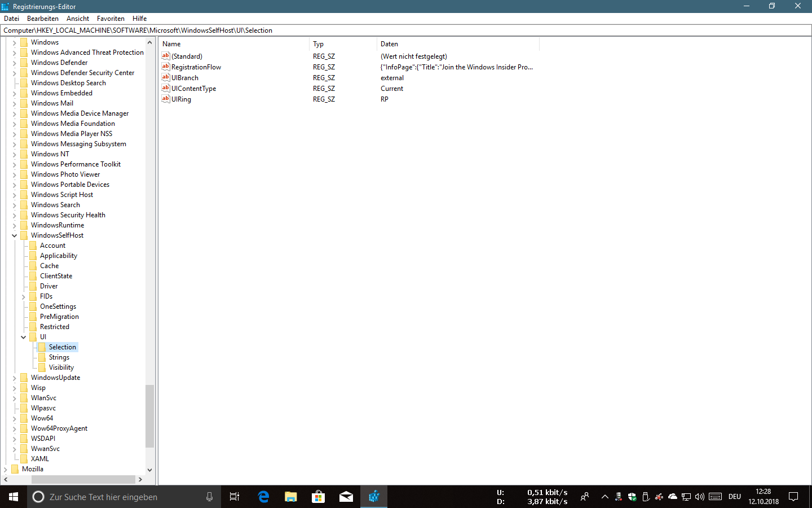Click the Strings folder icon
812x508 pixels.
(x=42, y=357)
